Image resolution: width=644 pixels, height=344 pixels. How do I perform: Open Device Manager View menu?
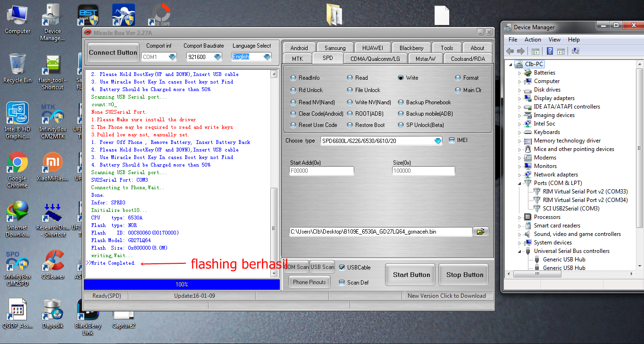pyautogui.click(x=554, y=40)
